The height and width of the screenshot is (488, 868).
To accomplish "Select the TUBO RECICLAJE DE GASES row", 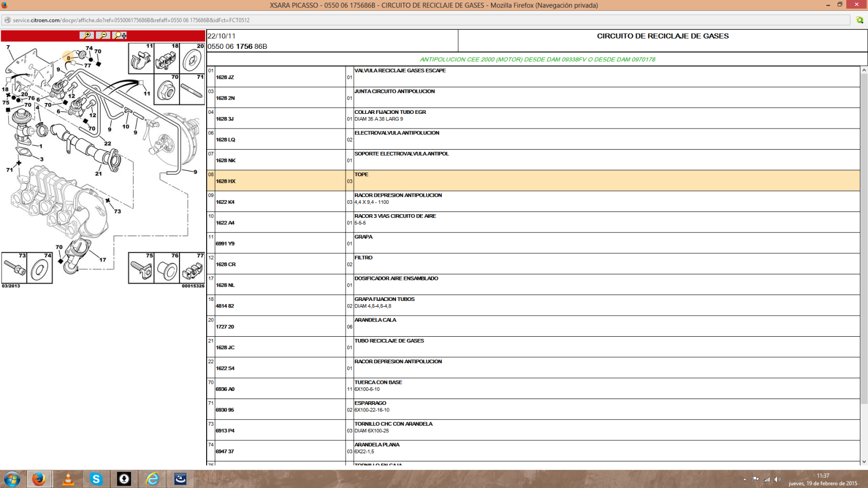I will click(x=533, y=347).
